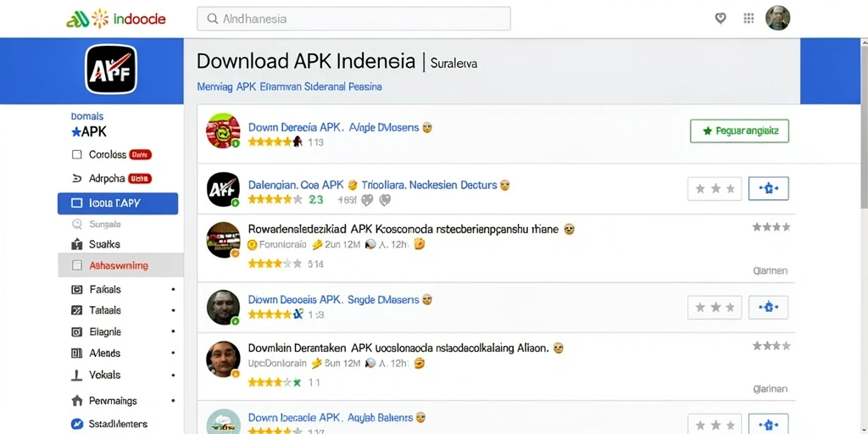Open Diowm Deoceis APK Sngde DMasens link

(x=334, y=299)
